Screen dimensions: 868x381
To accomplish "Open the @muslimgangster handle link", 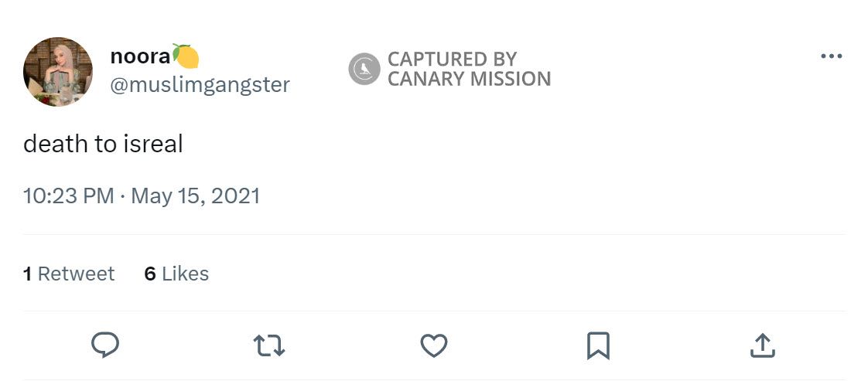I will pyautogui.click(x=200, y=84).
